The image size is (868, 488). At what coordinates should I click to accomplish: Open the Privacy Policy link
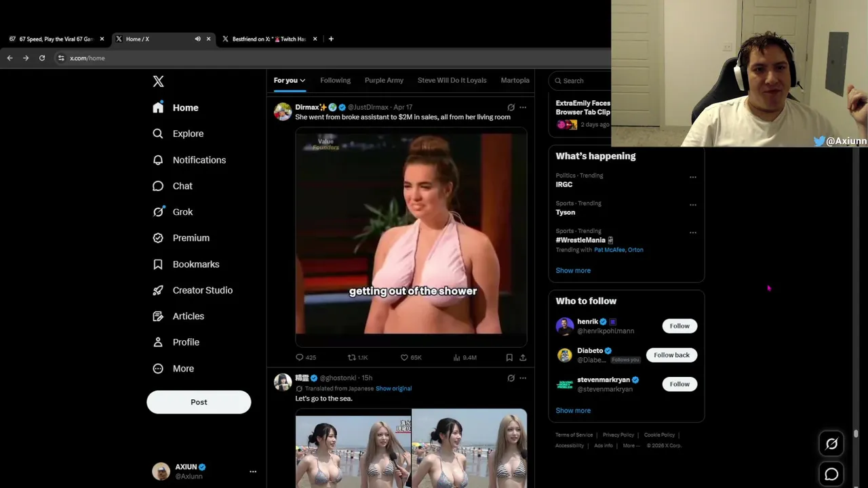coord(618,435)
